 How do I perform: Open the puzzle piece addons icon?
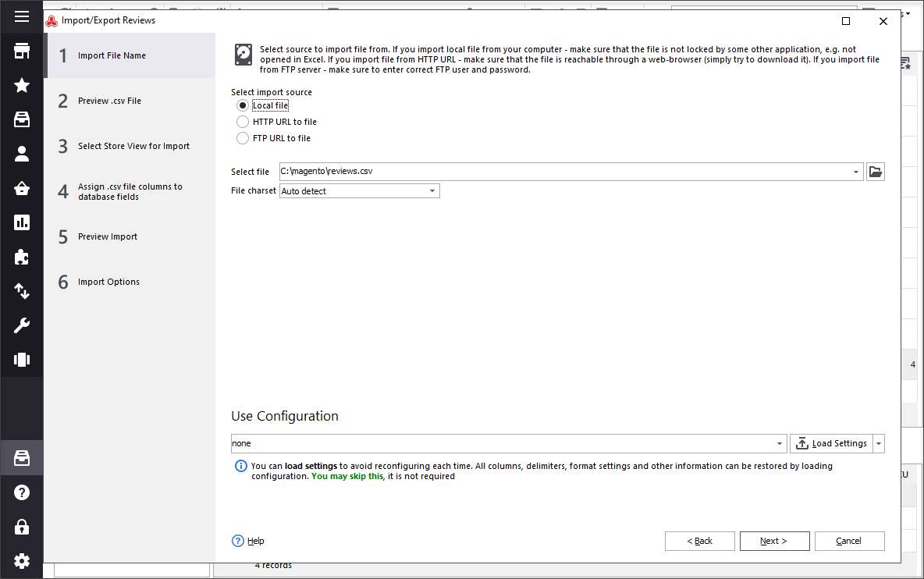pos(22,257)
